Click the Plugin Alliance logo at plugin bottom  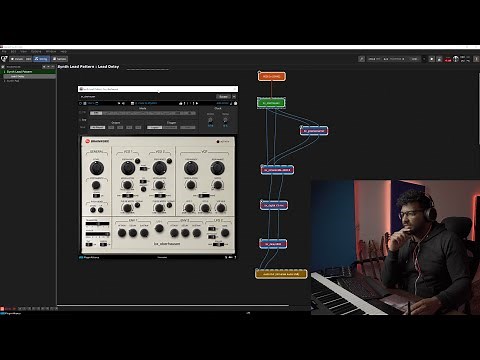pyautogui.click(x=89, y=257)
